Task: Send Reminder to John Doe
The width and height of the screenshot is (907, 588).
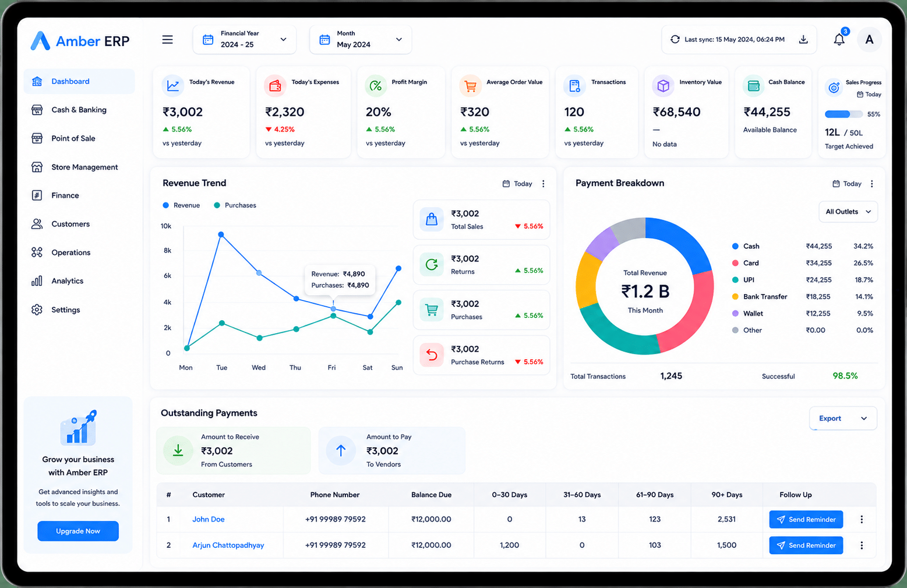Action: [x=806, y=519]
